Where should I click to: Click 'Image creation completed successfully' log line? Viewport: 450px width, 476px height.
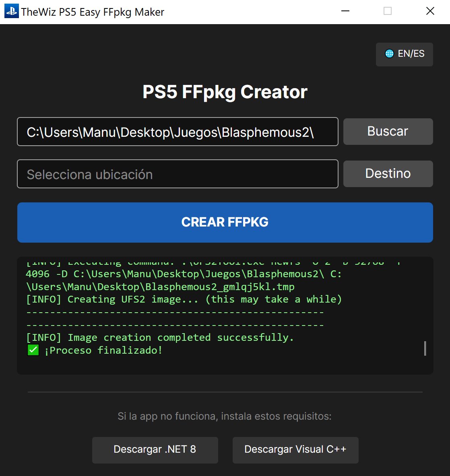(x=160, y=338)
